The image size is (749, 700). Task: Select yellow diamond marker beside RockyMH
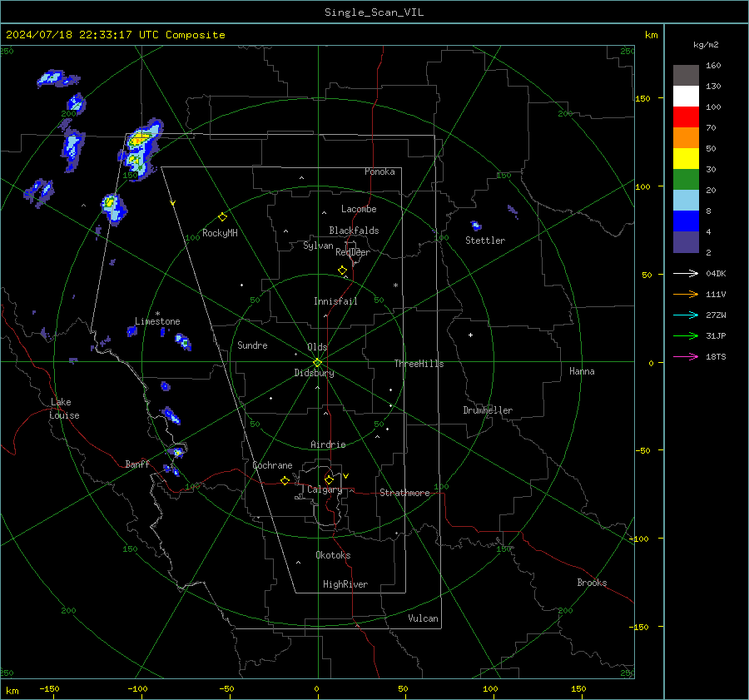click(222, 217)
